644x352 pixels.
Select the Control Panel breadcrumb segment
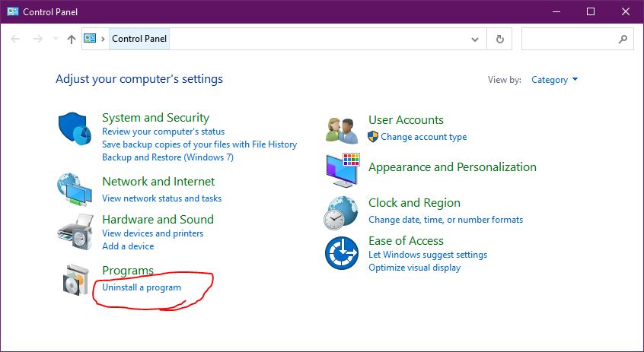pos(139,39)
